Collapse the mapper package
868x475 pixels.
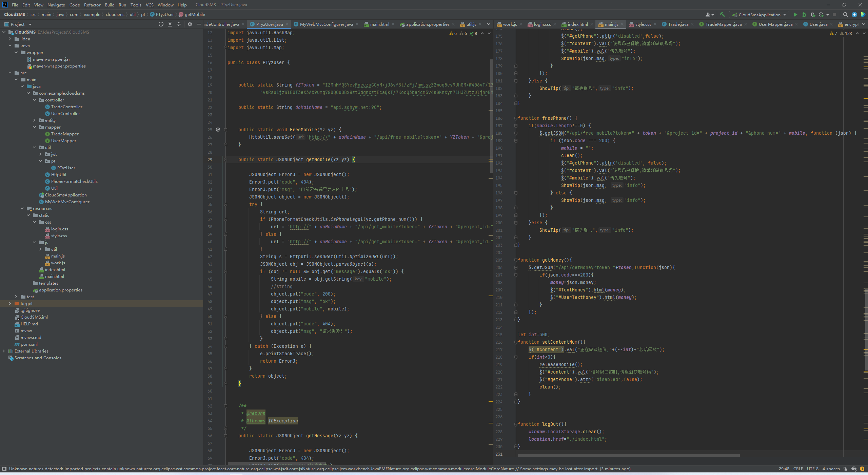coord(34,127)
